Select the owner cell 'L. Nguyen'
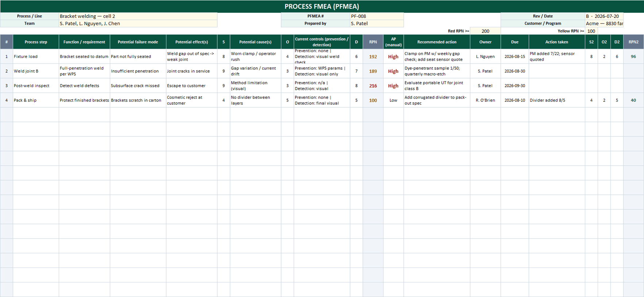 tap(485, 57)
